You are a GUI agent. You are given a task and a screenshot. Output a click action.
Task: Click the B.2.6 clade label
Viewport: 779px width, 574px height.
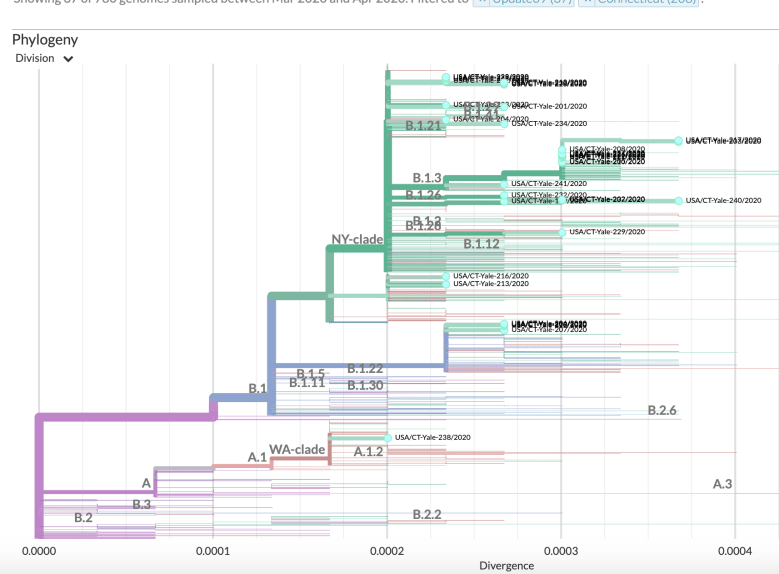pyautogui.click(x=662, y=410)
